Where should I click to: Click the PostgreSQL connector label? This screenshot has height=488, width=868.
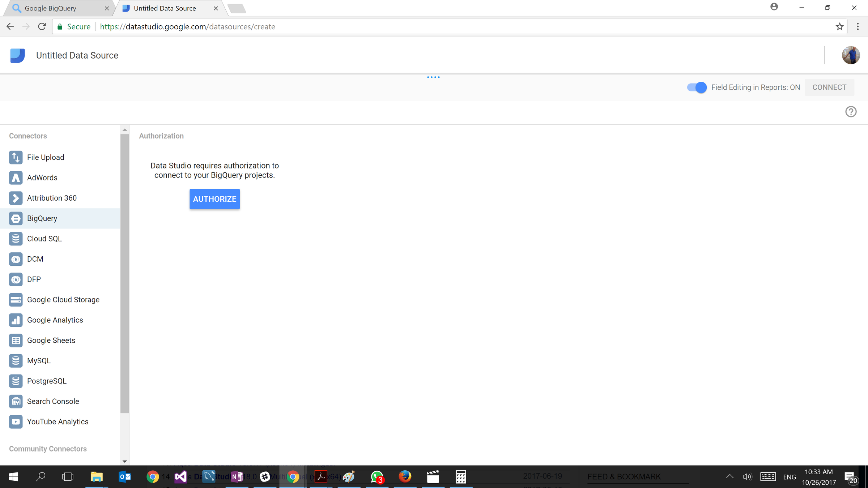point(47,381)
